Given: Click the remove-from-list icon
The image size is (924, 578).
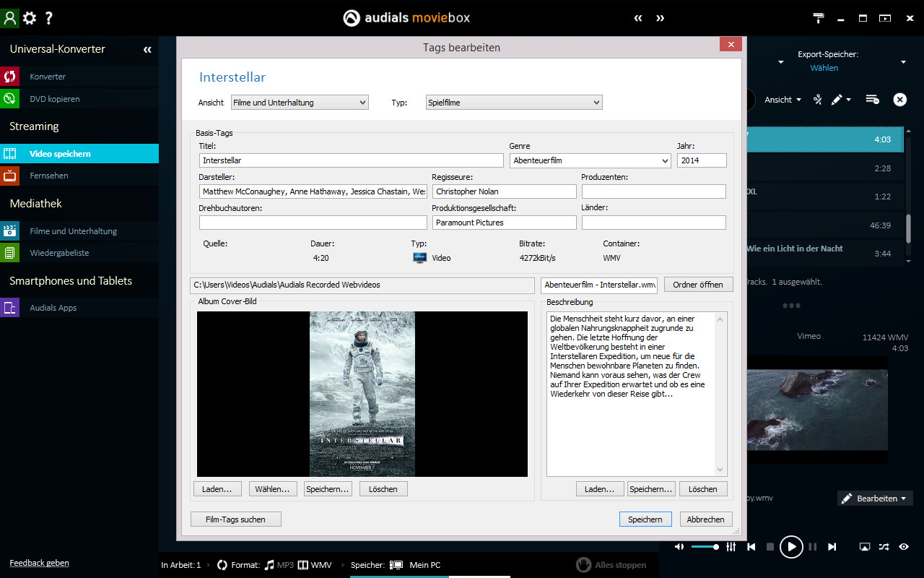Looking at the screenshot, I should (x=872, y=100).
